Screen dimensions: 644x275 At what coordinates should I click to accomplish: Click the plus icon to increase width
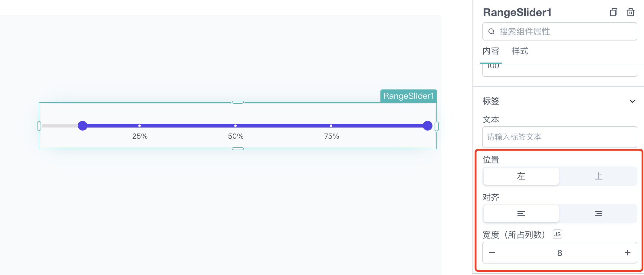coord(628,253)
